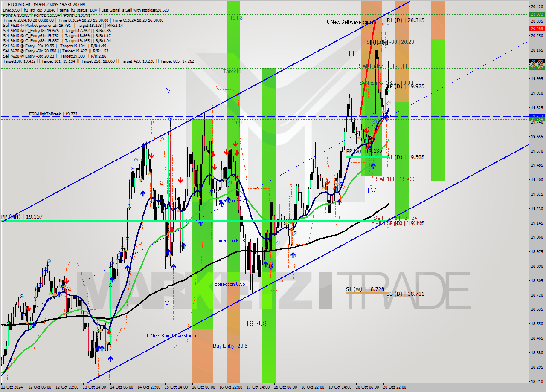
Task: Select the '161.8' Fibonacci level label
Action: [x=236, y=18]
